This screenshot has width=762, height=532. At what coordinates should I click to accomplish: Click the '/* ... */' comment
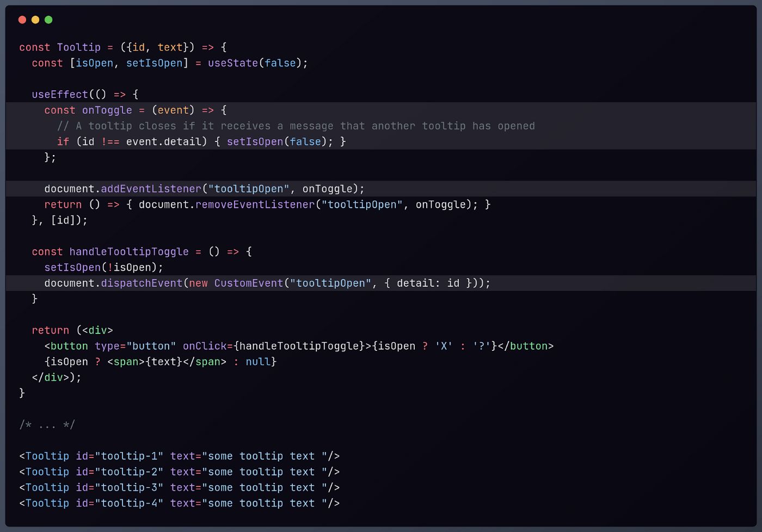pyautogui.click(x=47, y=425)
